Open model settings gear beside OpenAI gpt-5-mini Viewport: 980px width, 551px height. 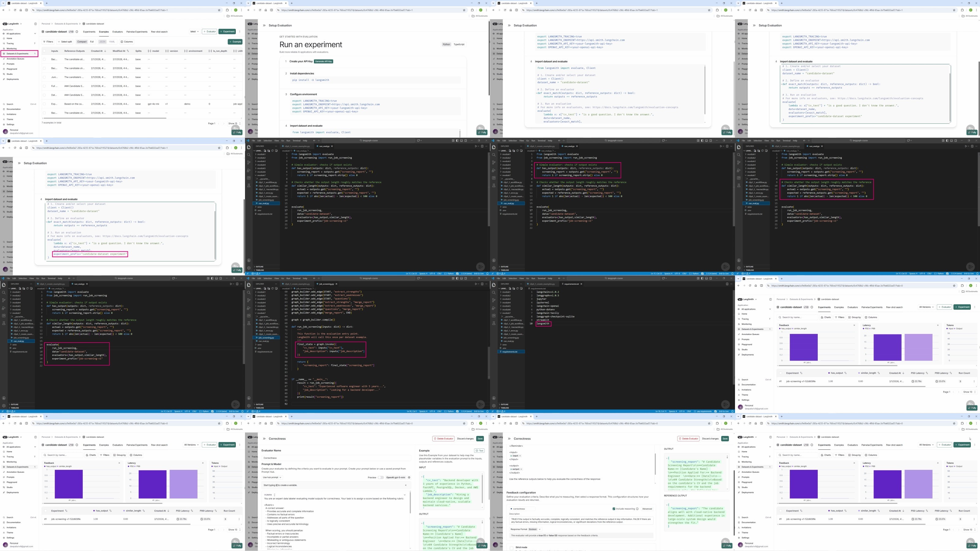tap(409, 477)
